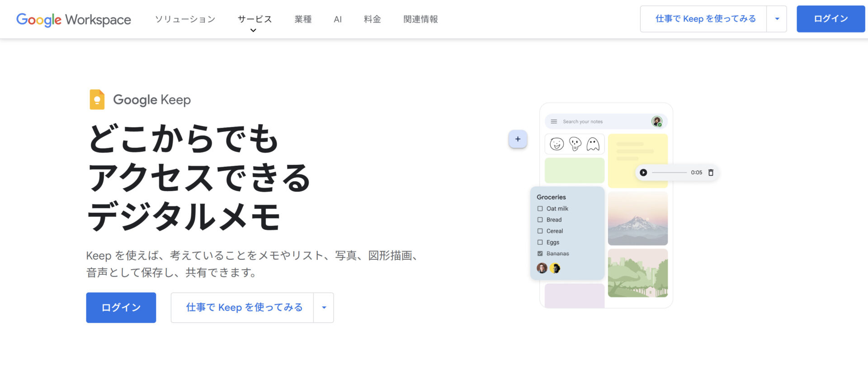The image size is (868, 366).
Task: Check the Cereal checkbox
Action: (x=540, y=231)
